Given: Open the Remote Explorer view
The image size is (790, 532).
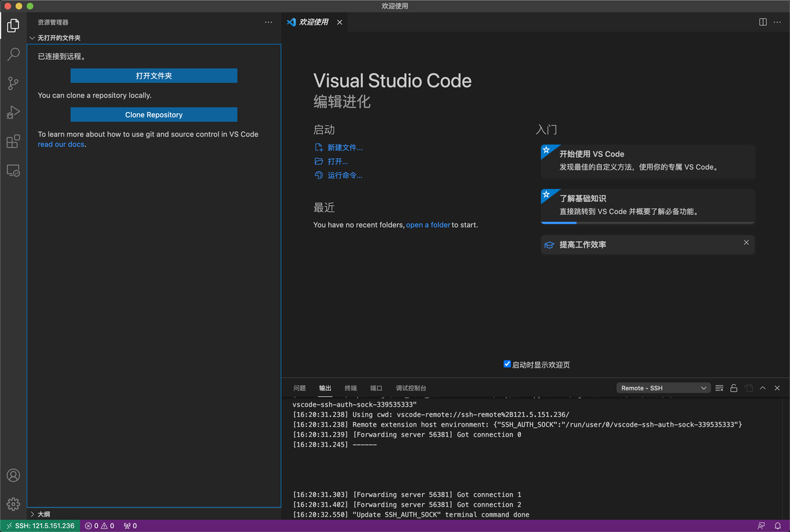Looking at the screenshot, I should [13, 171].
